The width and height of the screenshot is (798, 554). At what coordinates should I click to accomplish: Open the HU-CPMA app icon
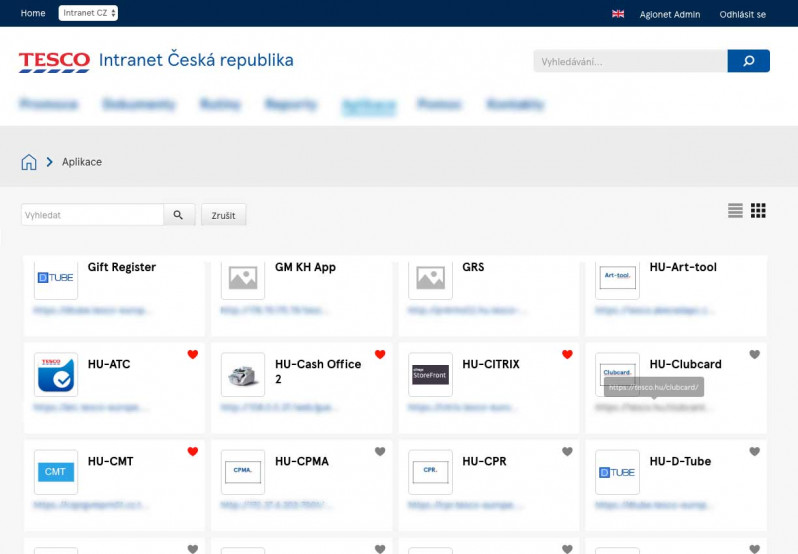[243, 472]
